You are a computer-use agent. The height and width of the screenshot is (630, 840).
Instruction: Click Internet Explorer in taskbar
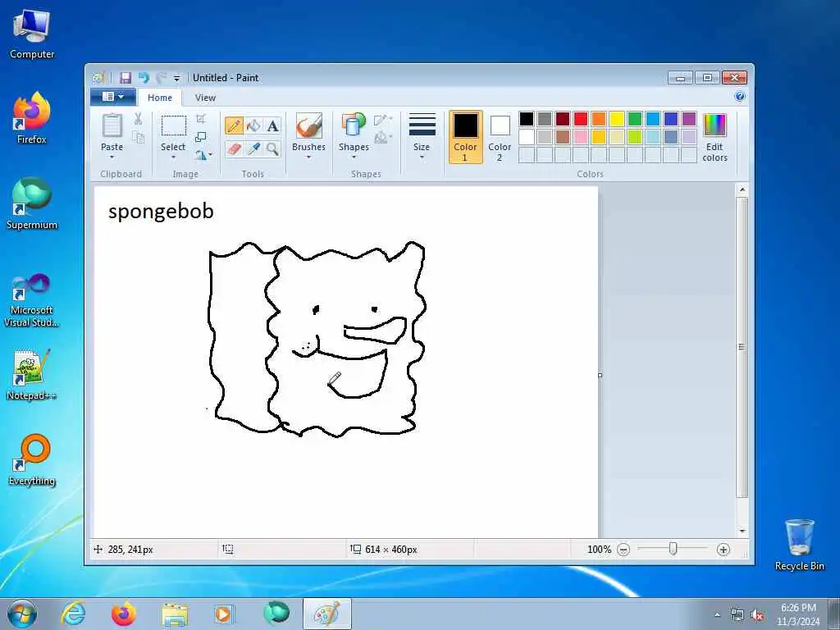[x=73, y=614]
